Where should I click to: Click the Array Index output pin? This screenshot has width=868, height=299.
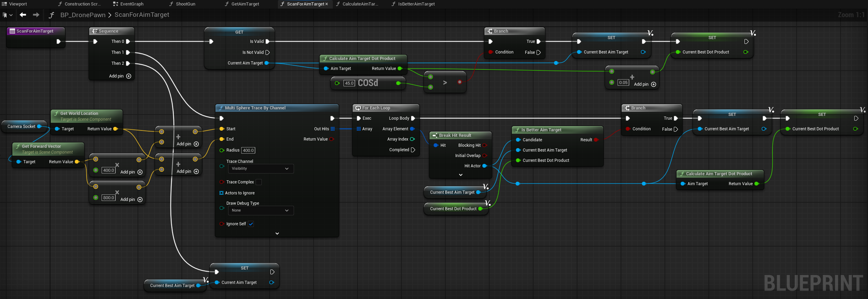412,139
